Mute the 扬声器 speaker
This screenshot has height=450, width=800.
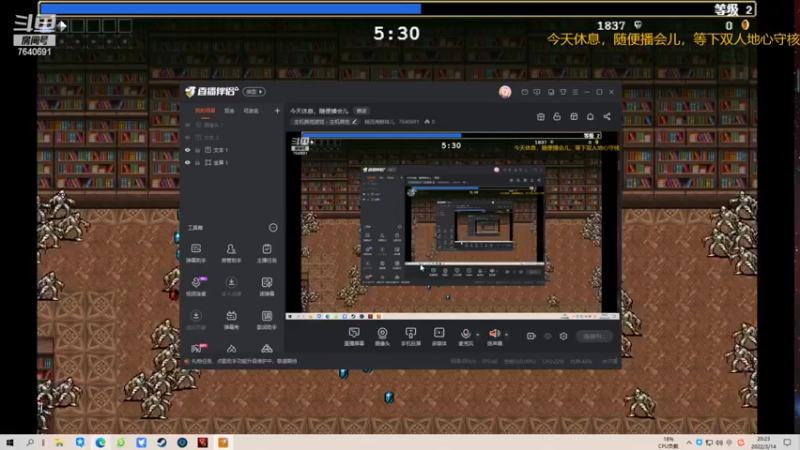point(494,337)
